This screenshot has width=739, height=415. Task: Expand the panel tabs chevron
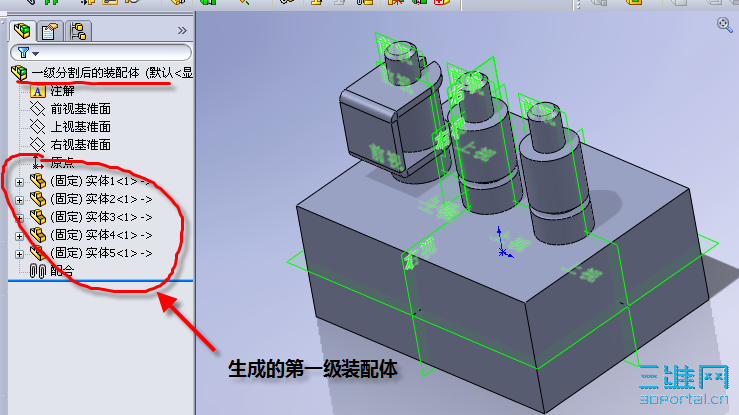click(x=182, y=31)
